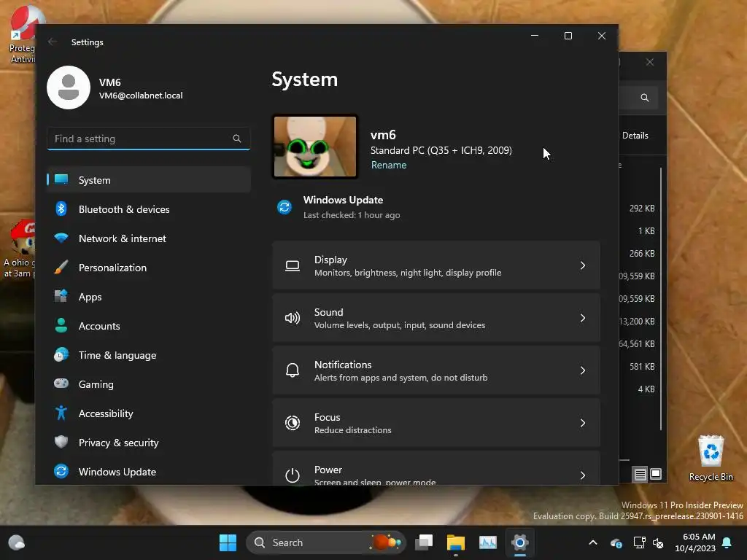The width and height of the screenshot is (747, 560).
Task: Expand the Sound settings chevron
Action: (x=583, y=318)
